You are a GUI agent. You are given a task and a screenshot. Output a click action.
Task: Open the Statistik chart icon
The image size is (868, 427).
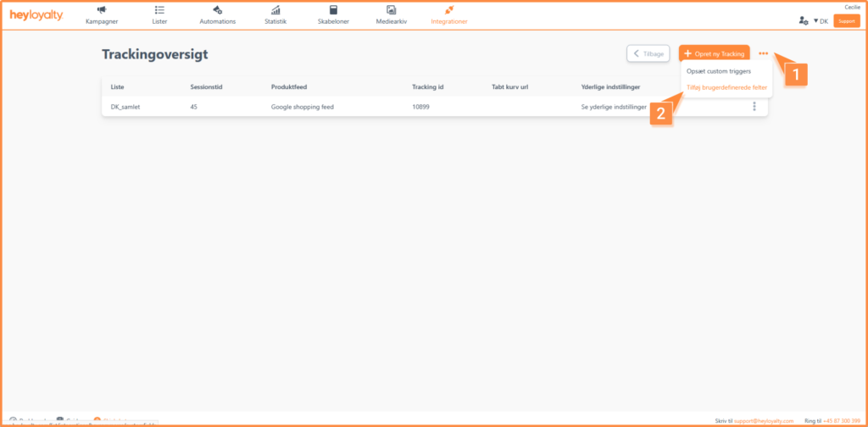pyautogui.click(x=275, y=11)
